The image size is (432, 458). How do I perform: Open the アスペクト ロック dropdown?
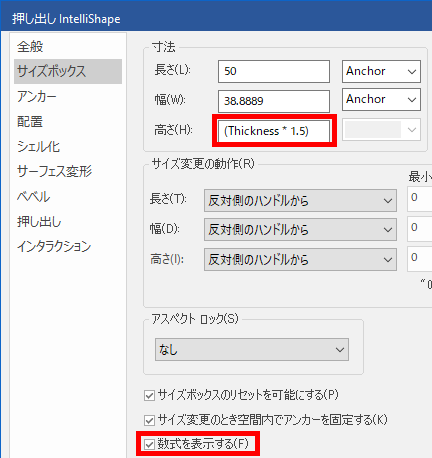point(252,350)
